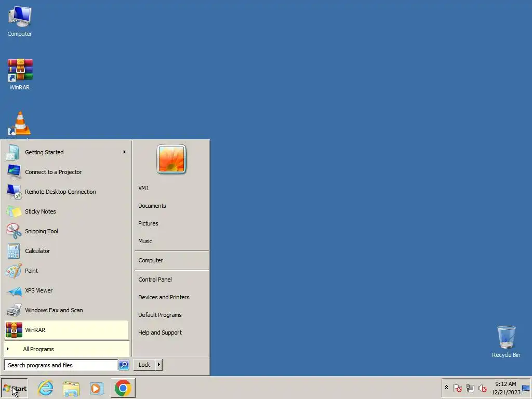The image size is (532, 399).
Task: Show hidden tray icons chevron
Action: (x=446, y=388)
